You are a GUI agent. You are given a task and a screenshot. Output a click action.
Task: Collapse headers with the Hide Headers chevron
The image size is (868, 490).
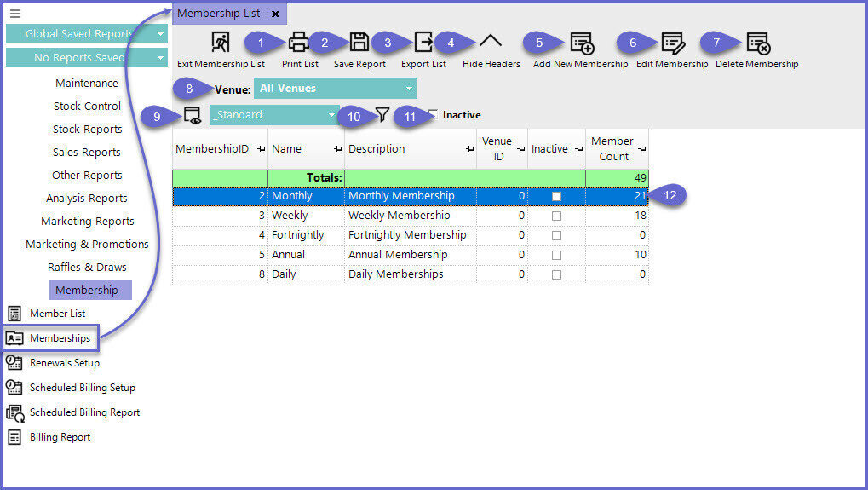pos(491,43)
